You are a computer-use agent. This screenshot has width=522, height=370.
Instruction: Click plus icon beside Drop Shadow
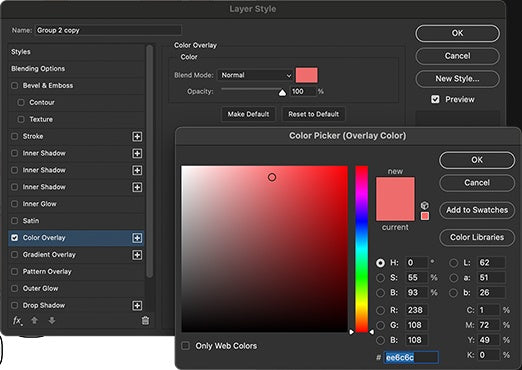[x=137, y=305]
